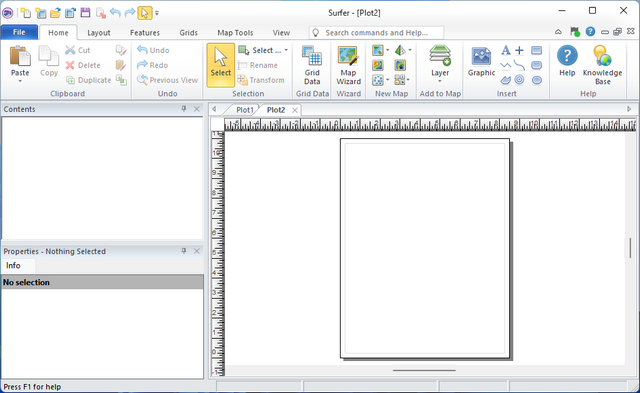Click the vertical scrollbar of plot window
640x393 pixels.
click(x=631, y=248)
